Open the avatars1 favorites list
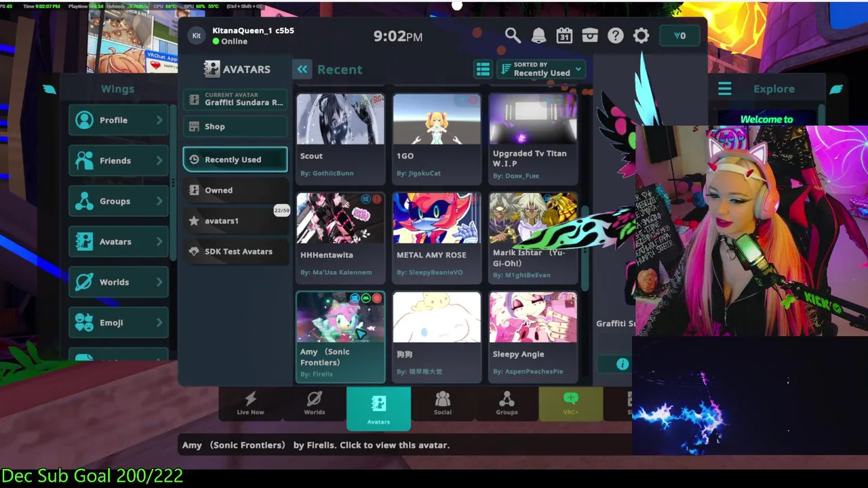 [235, 221]
